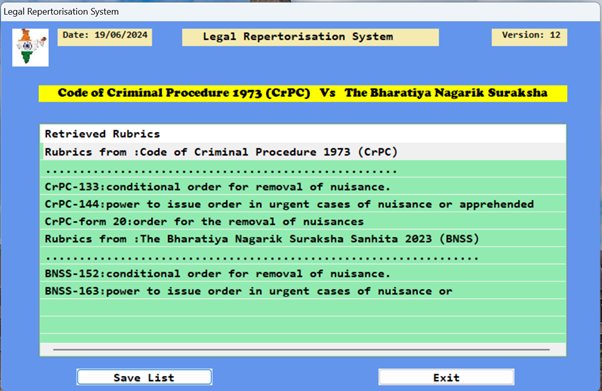Screen dimensions: 602x391
Task: Click the Legal Repertorisation System window title bar
Action: coord(301,12)
